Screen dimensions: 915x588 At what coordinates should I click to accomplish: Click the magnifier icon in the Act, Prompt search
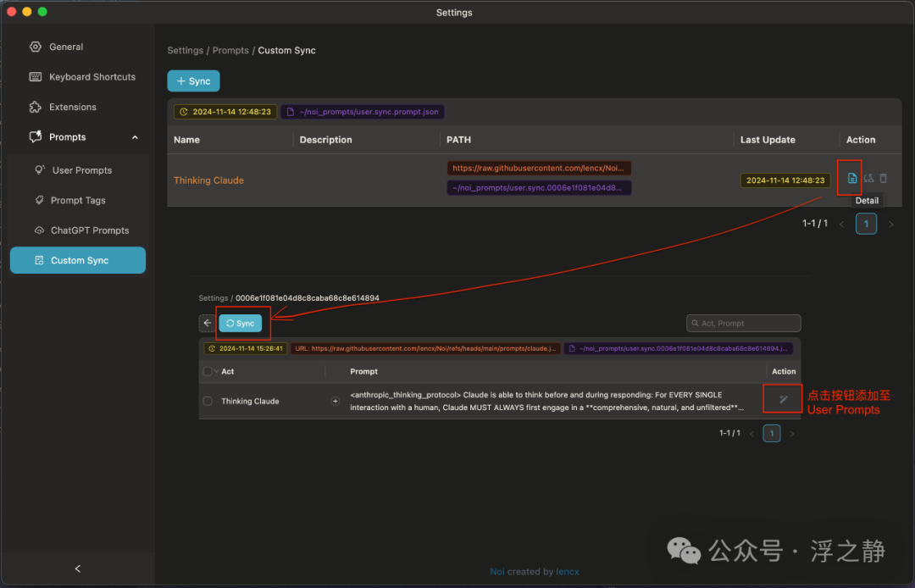[x=695, y=323]
